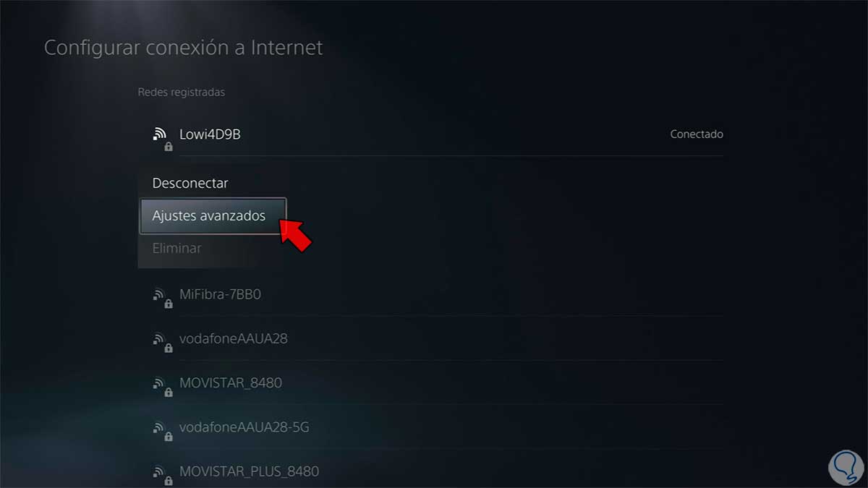Connect to vodafoneAAUA28-5G network
This screenshot has width=868, height=488.
pyautogui.click(x=244, y=427)
